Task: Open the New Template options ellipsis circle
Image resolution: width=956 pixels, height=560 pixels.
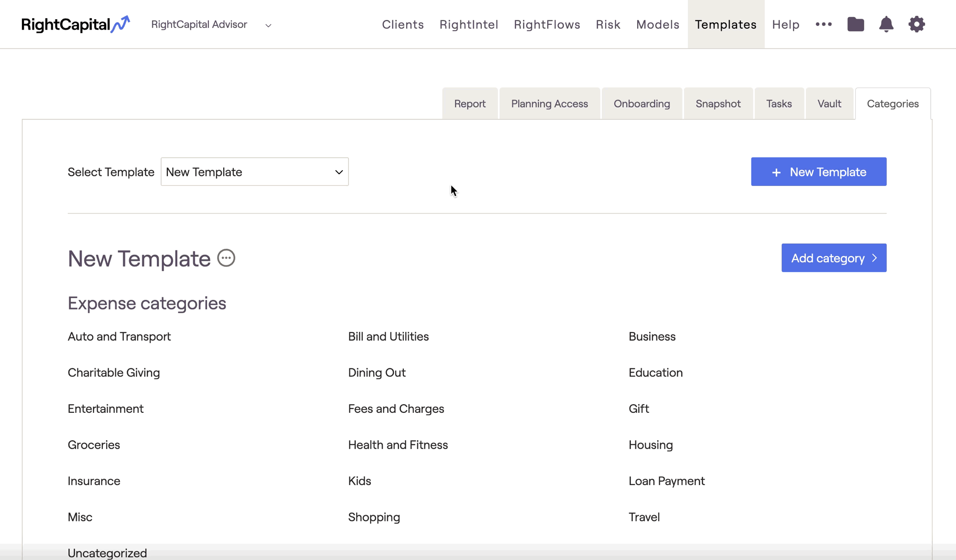Action: (226, 258)
